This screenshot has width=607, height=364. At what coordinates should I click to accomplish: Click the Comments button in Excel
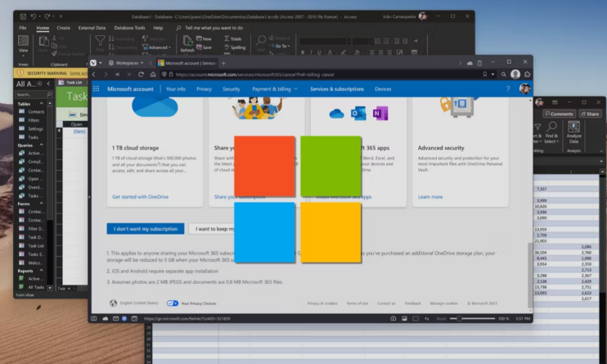[x=559, y=114]
